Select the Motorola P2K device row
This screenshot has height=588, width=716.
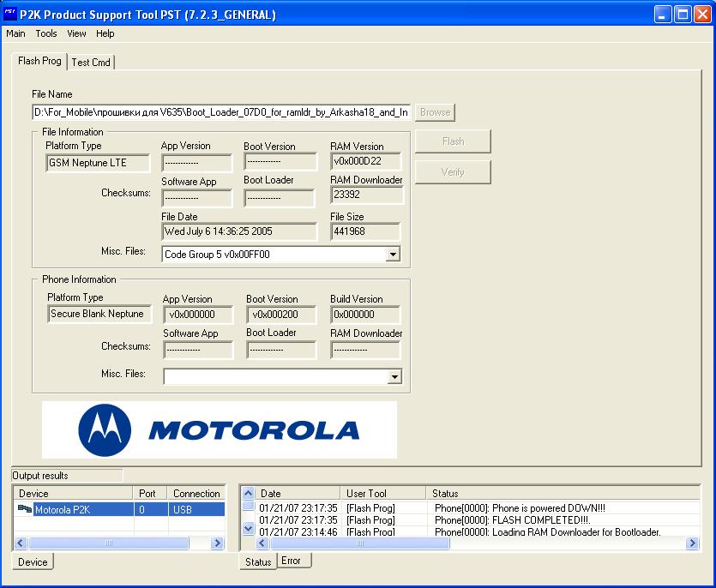coord(120,509)
